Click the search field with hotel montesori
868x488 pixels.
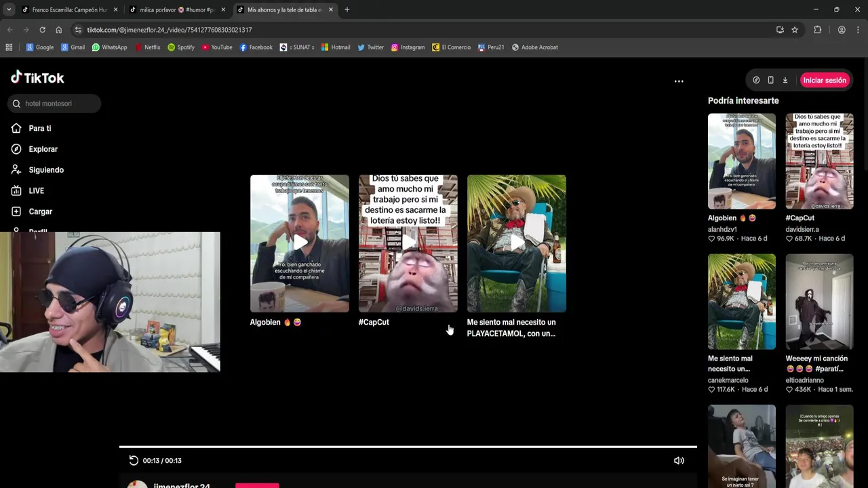(x=54, y=104)
